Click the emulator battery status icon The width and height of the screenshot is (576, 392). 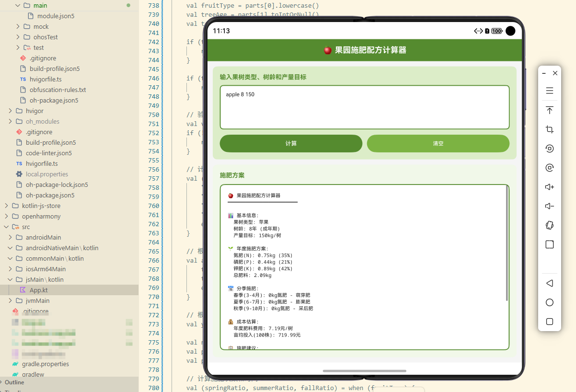point(496,31)
